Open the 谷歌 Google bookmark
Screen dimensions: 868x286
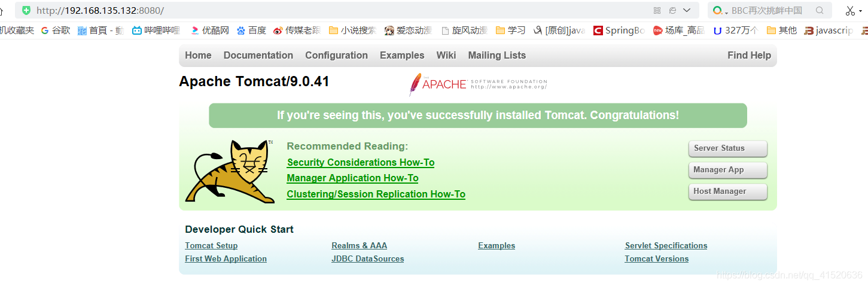56,30
